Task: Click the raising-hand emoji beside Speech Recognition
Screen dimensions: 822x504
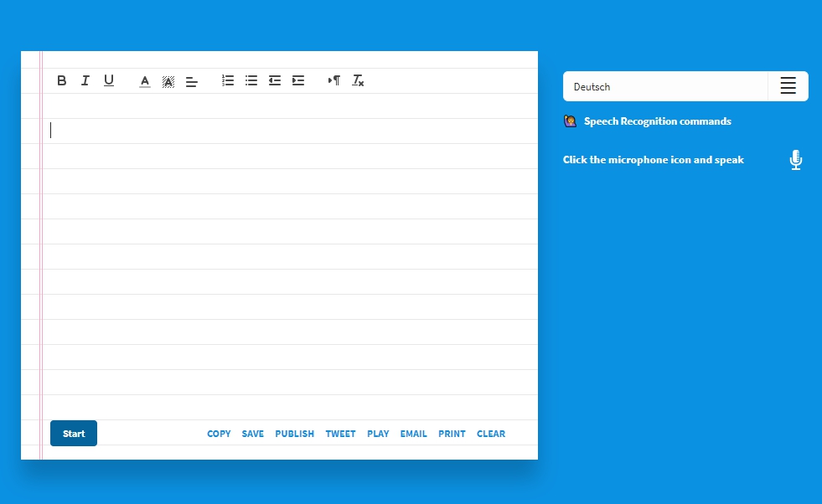Action: coord(570,121)
